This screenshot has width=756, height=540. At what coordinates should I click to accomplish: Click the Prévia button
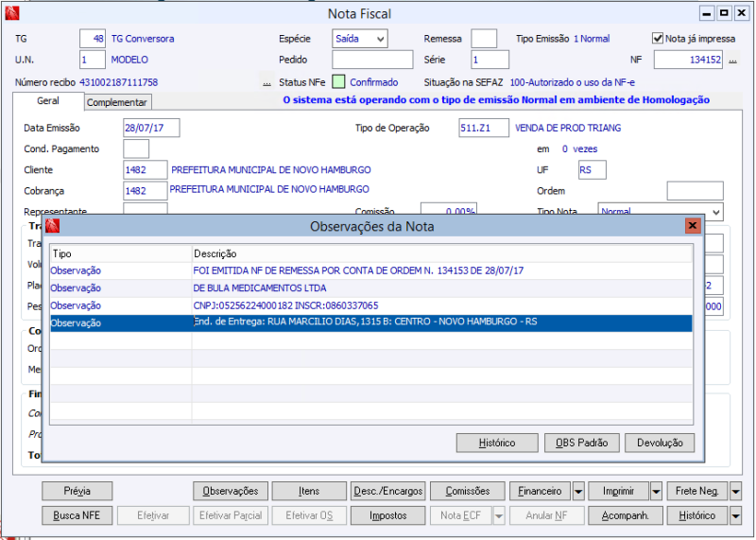click(x=77, y=491)
